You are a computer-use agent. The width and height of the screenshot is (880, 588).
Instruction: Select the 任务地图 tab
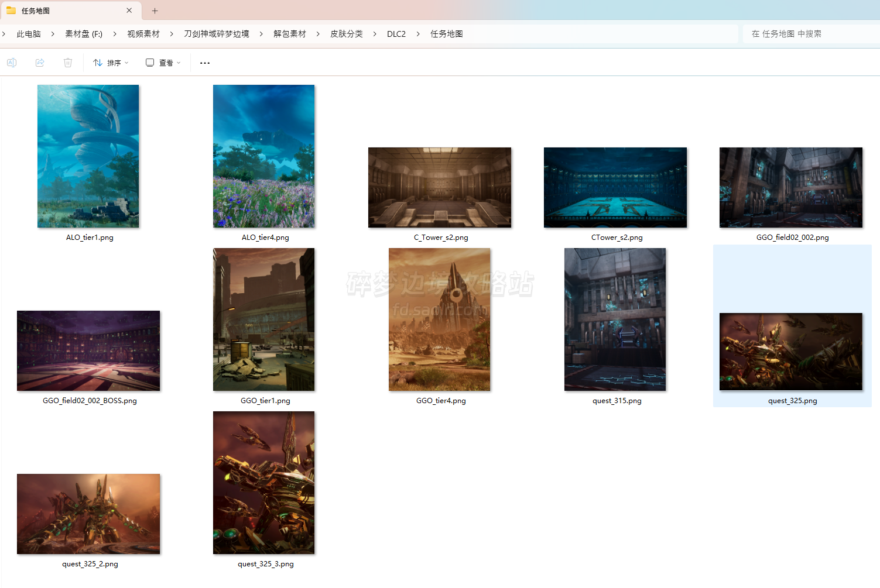point(59,11)
